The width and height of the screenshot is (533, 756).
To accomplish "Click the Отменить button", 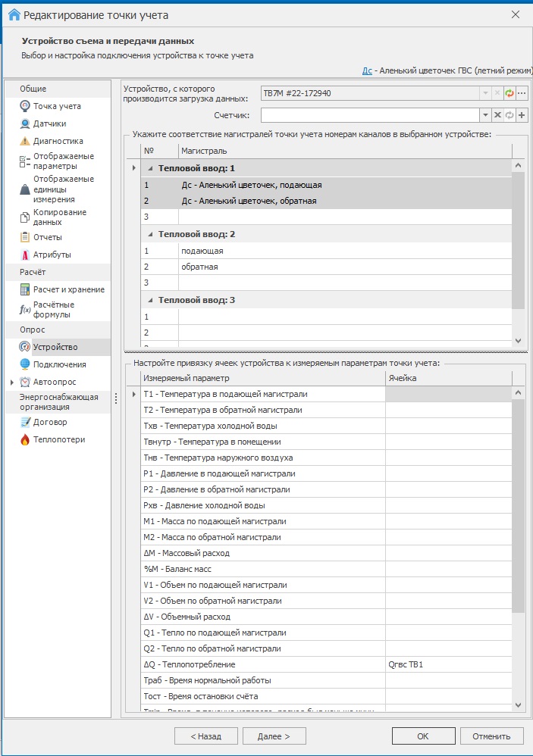I will coord(491,736).
